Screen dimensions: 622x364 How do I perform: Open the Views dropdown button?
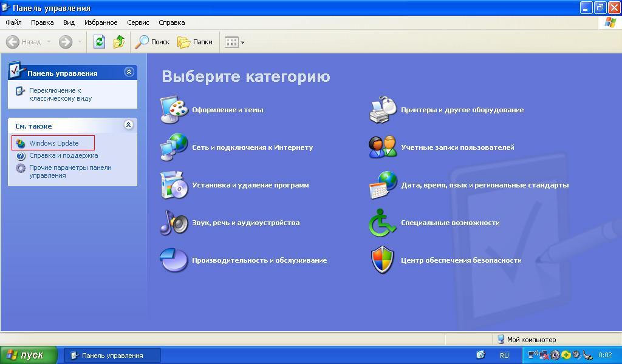pyautogui.click(x=234, y=42)
